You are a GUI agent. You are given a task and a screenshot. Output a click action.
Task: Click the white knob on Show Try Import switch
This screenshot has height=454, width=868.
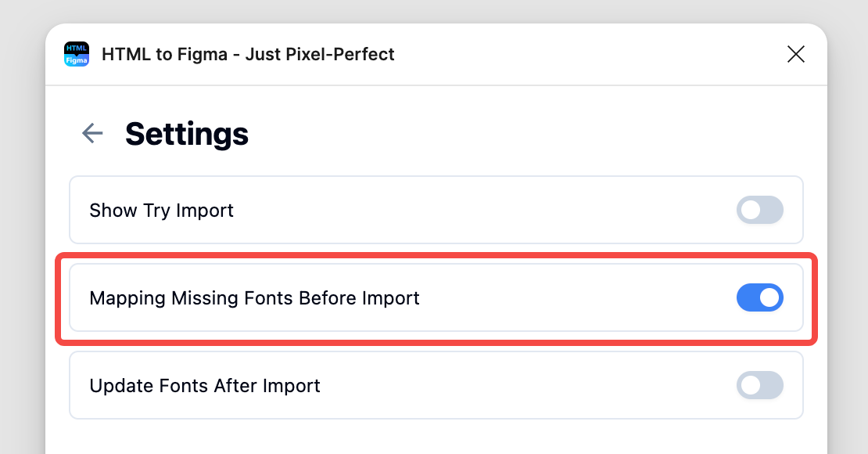click(x=750, y=210)
